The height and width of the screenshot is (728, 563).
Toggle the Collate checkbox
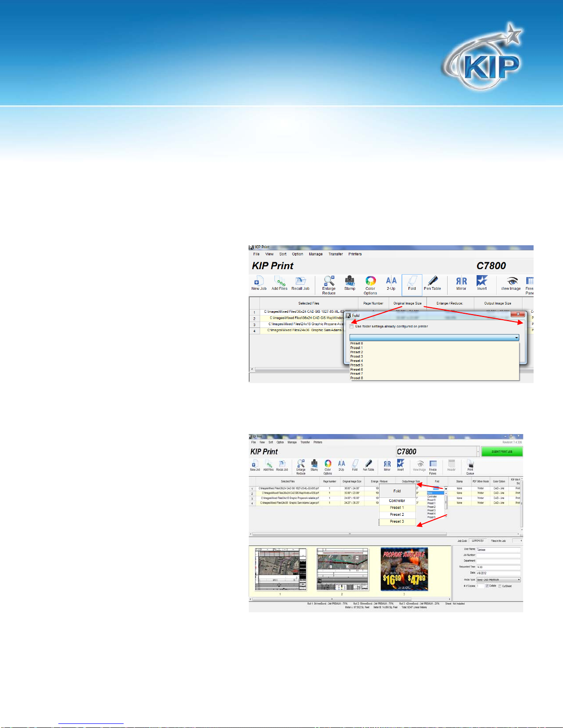coord(487,586)
